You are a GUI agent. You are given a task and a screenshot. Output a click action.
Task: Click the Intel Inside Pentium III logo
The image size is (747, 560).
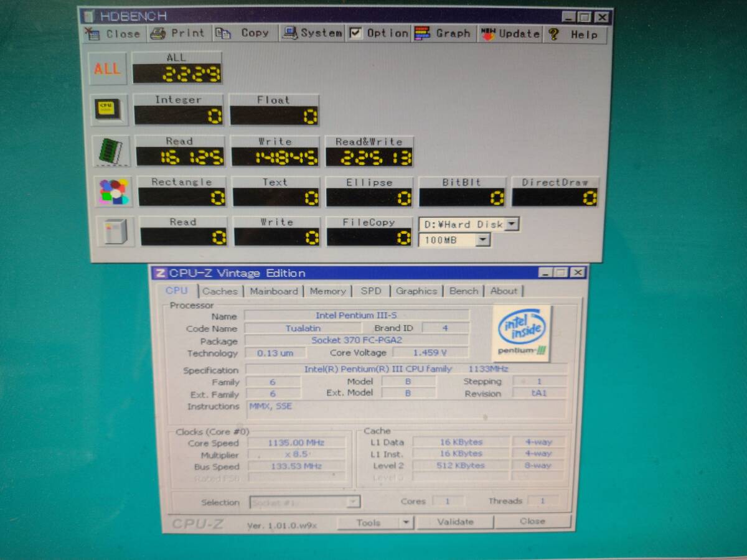tap(522, 334)
